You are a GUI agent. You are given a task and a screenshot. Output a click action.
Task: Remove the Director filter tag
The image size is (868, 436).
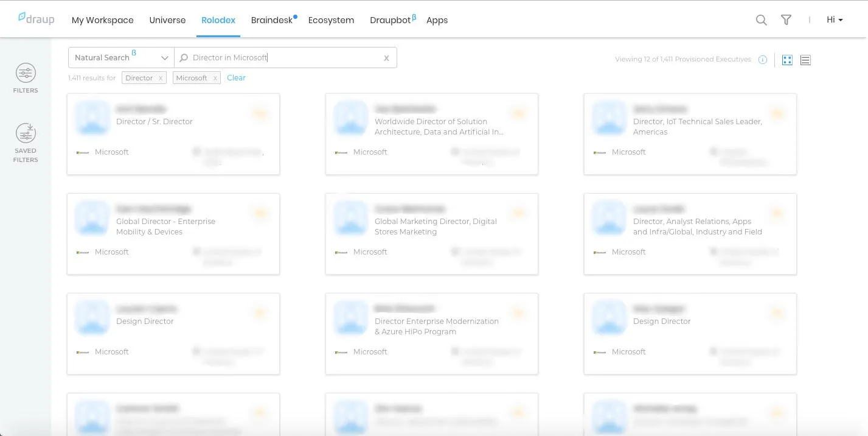(x=161, y=78)
